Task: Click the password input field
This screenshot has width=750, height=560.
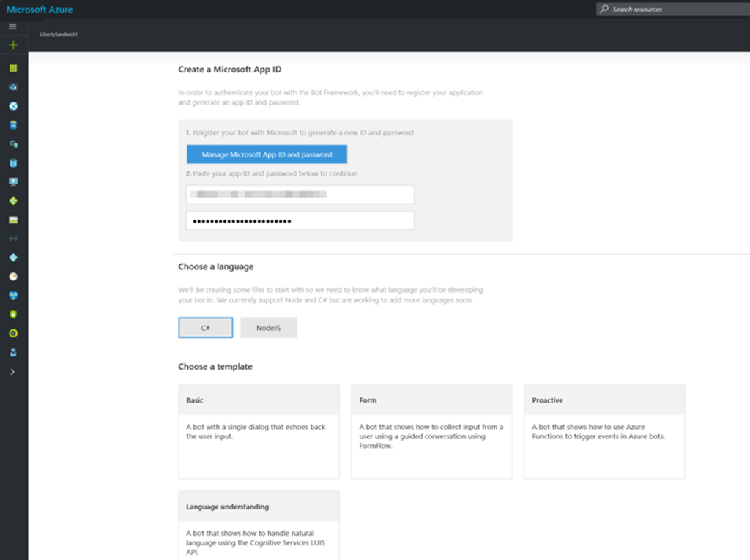Action: pos(300,221)
